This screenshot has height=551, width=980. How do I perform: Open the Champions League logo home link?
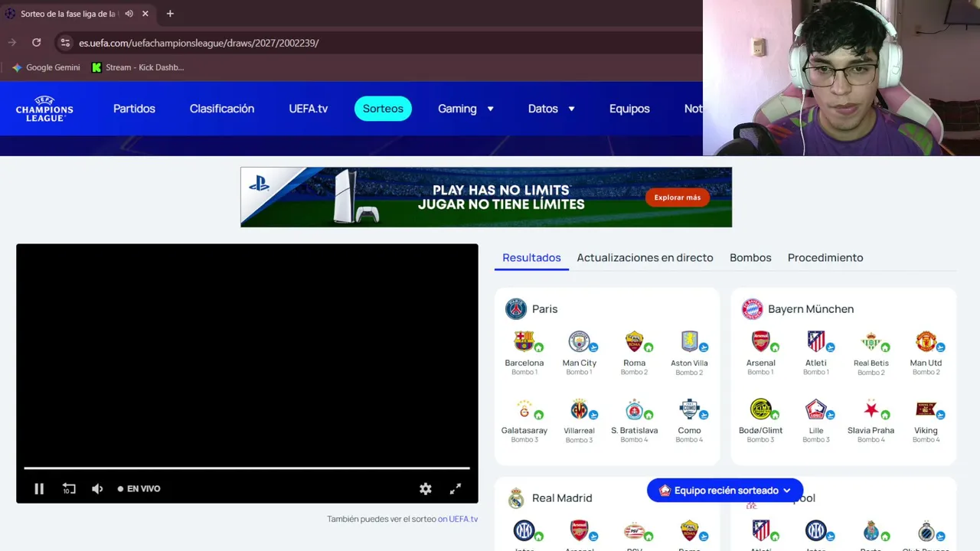point(44,109)
